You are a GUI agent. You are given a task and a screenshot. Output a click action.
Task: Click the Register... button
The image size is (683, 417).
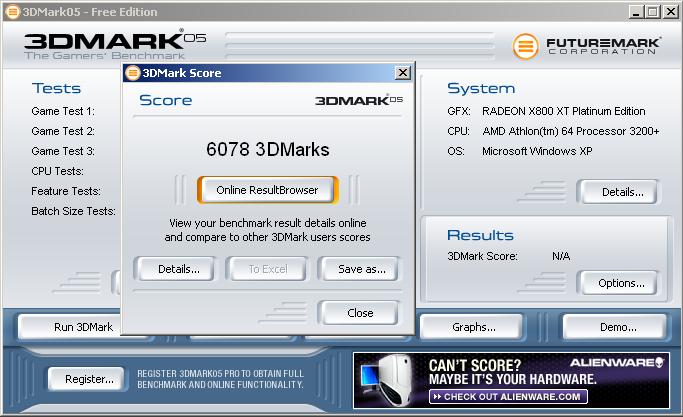[87, 379]
